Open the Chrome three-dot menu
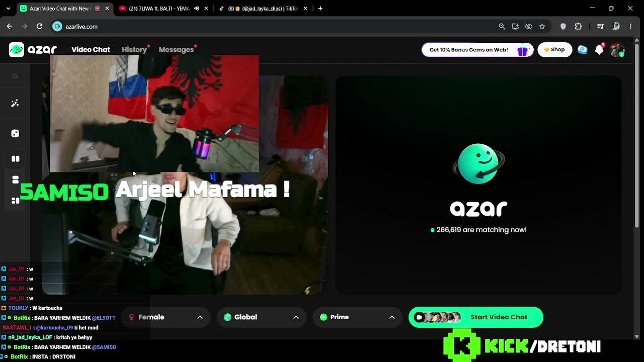 [x=630, y=27]
